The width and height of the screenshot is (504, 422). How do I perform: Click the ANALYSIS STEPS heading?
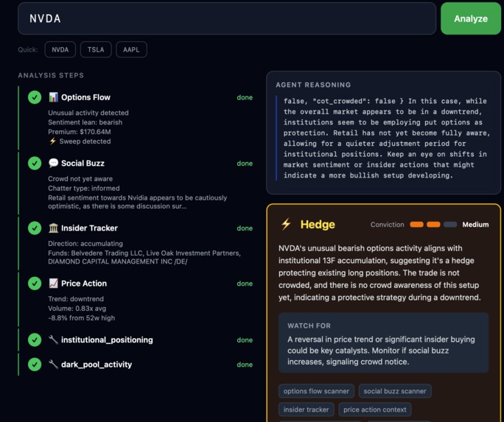tap(51, 75)
